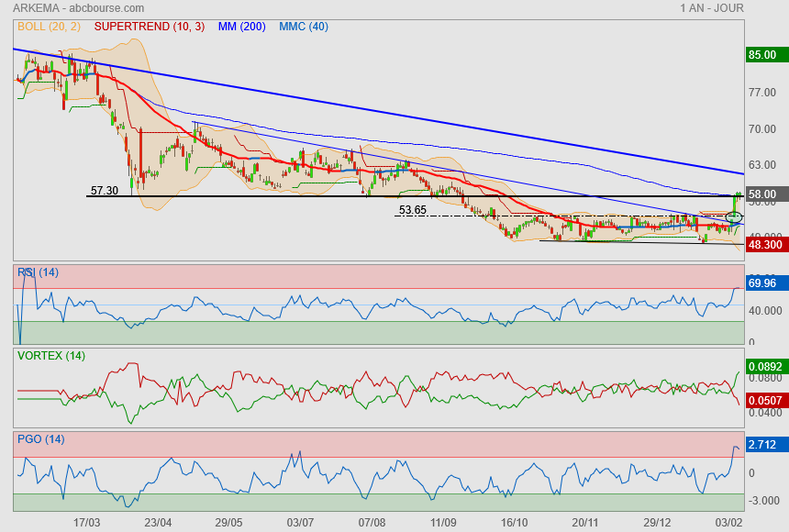Viewport: 789px width, 532px height.
Task: Click the 03/02 date on the time axis
Action: [728, 521]
